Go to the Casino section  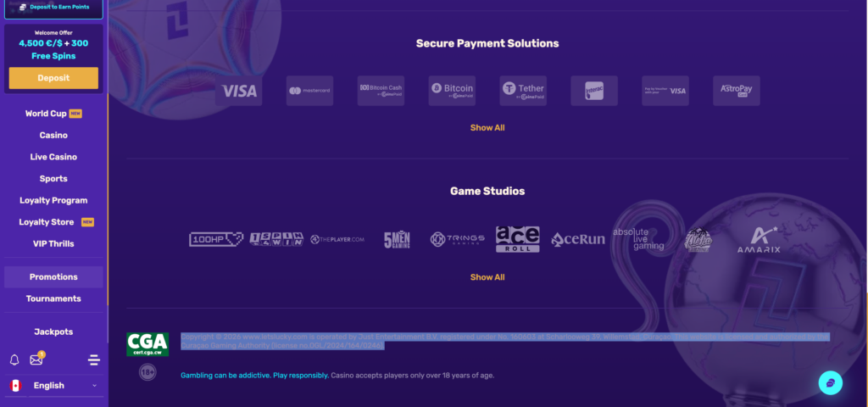(53, 135)
